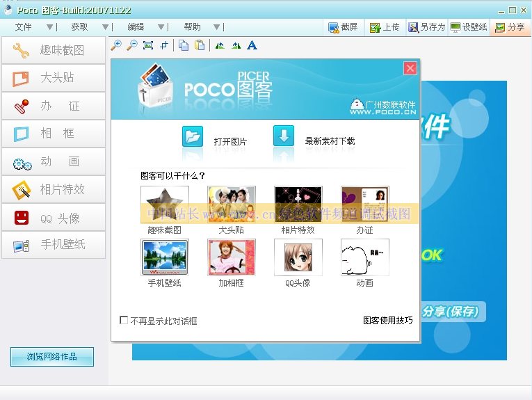Click the 手机壁纸 landscape thumbnail
Screen dimensions: 532x400
[x=165, y=257]
